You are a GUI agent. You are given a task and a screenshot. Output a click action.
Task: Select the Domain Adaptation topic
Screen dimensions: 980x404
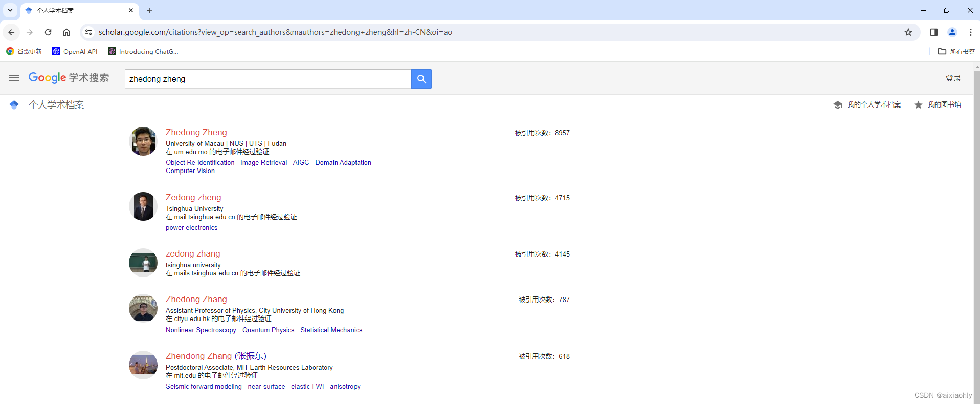343,162
